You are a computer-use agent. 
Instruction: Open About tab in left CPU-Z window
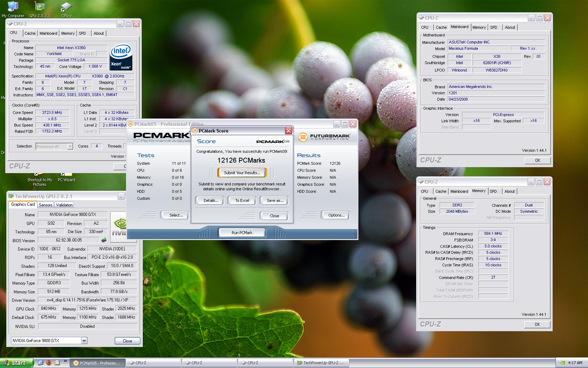(99, 33)
